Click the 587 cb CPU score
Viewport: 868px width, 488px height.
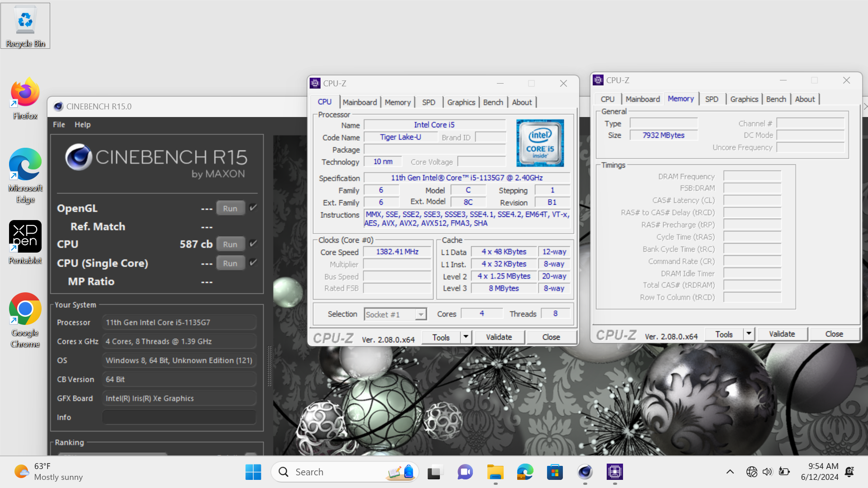(x=196, y=244)
